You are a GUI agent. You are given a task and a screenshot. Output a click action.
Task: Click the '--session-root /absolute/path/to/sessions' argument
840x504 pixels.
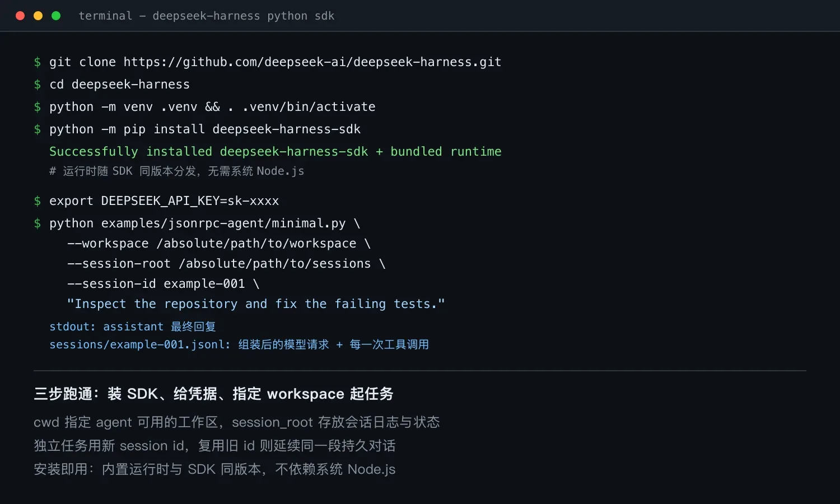tap(226, 264)
